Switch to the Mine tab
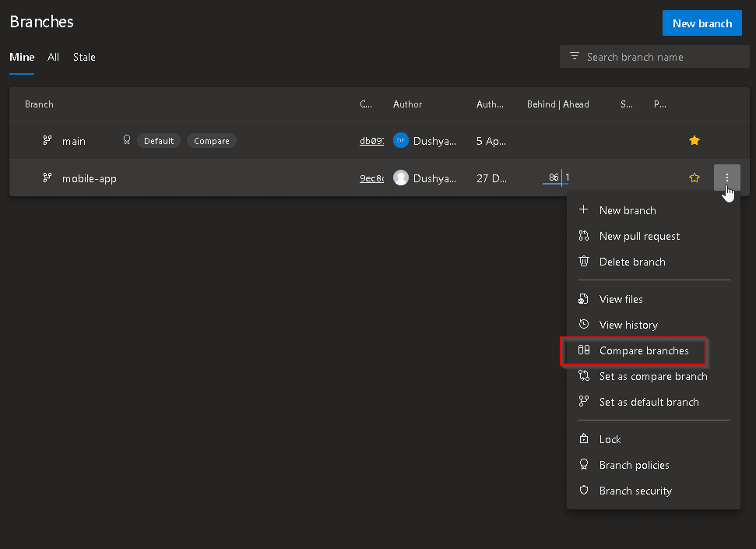Image resolution: width=756 pixels, height=549 pixels. coord(22,57)
